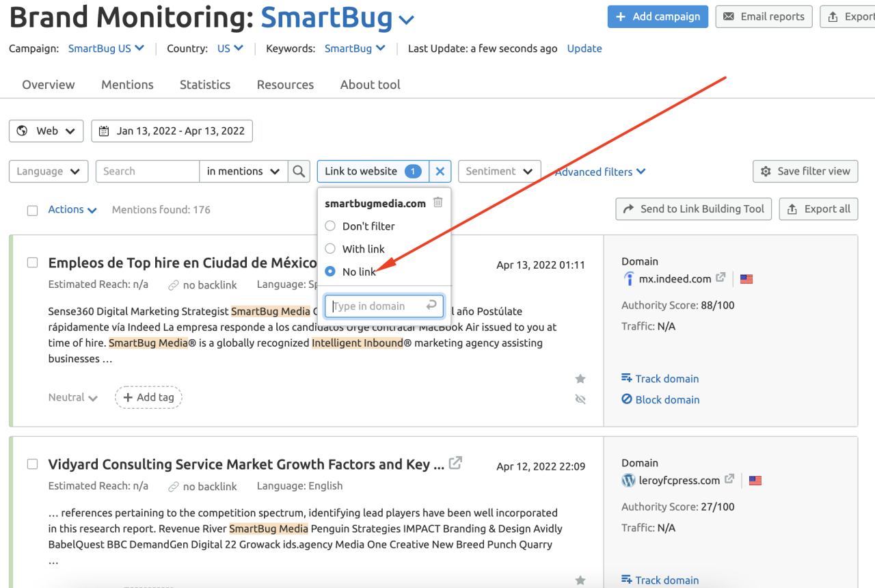Click the Type in domain field
The width and height of the screenshot is (875, 588).
[x=377, y=306]
